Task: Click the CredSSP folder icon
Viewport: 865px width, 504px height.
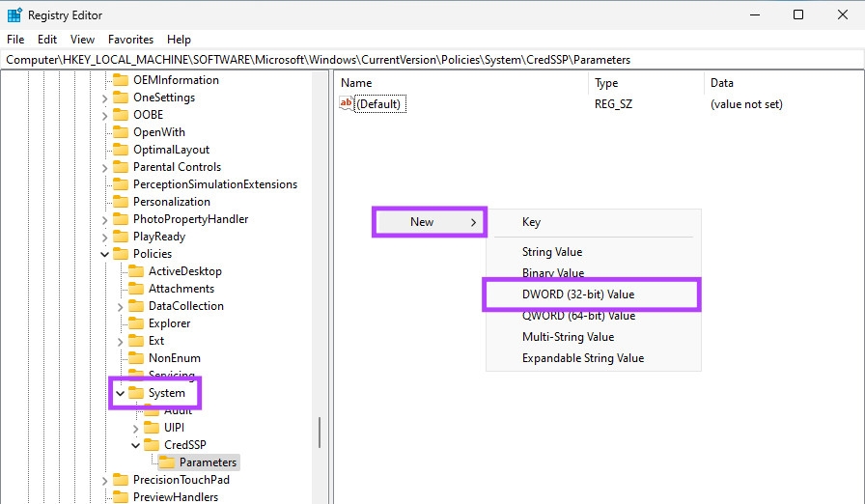Action: (152, 444)
